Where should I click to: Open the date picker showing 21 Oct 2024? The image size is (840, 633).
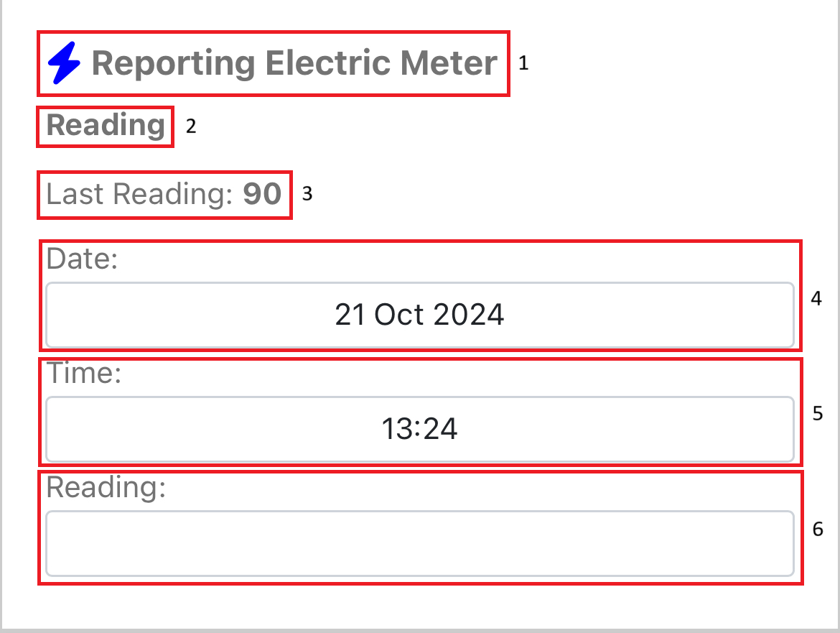point(420,315)
